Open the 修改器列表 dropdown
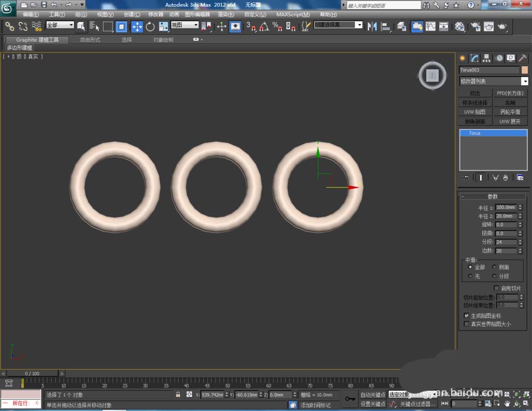532x411 pixels. pyautogui.click(x=525, y=81)
